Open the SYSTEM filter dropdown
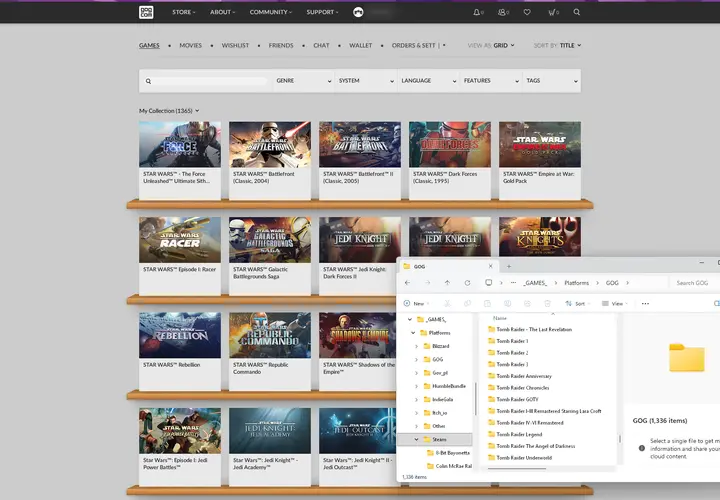Image resolution: width=720 pixels, height=500 pixels. tap(366, 81)
